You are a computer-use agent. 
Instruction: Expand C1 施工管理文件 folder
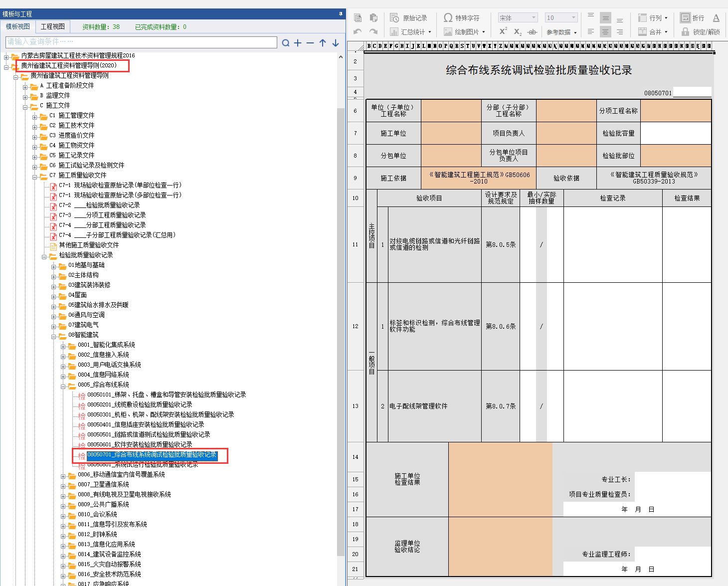click(x=34, y=117)
